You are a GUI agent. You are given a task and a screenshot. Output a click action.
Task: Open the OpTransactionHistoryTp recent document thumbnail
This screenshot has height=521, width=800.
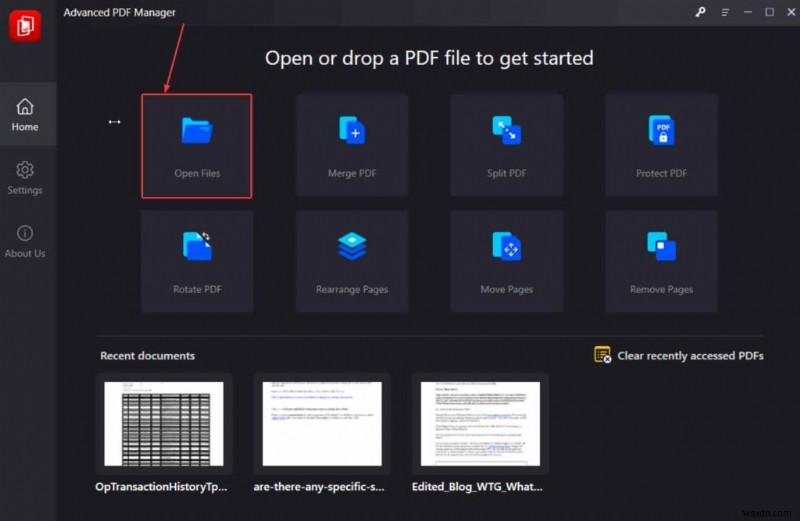(x=164, y=424)
